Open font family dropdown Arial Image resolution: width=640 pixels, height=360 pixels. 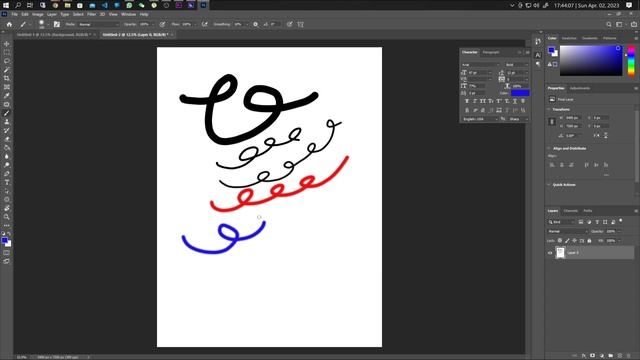[480, 65]
